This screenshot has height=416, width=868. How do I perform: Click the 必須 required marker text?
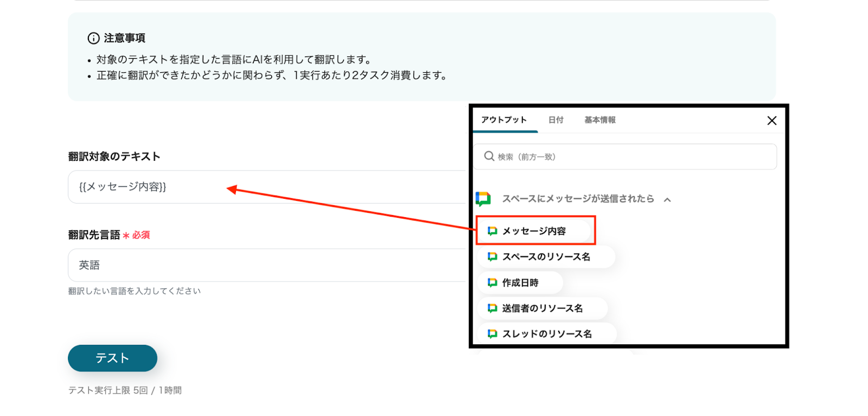pyautogui.click(x=141, y=235)
